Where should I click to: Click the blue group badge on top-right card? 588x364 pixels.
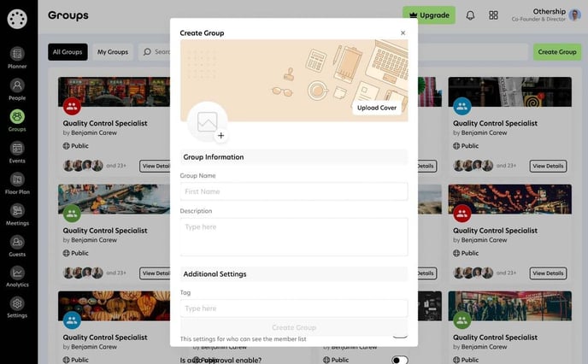tap(462, 106)
